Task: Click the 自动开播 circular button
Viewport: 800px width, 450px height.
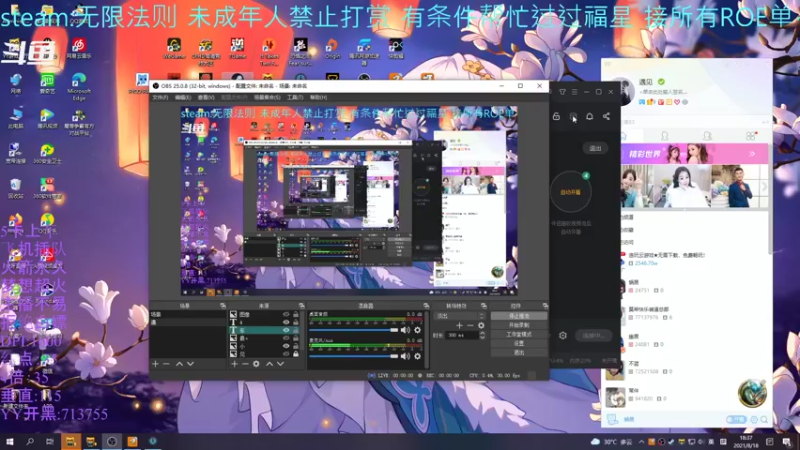Action: click(570, 192)
